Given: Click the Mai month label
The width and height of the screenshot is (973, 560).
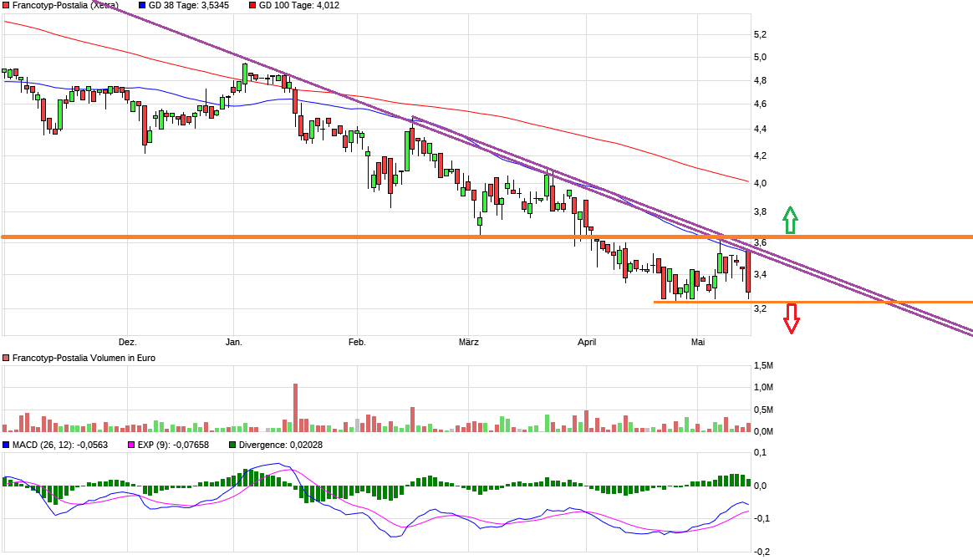Looking at the screenshot, I should (x=698, y=342).
